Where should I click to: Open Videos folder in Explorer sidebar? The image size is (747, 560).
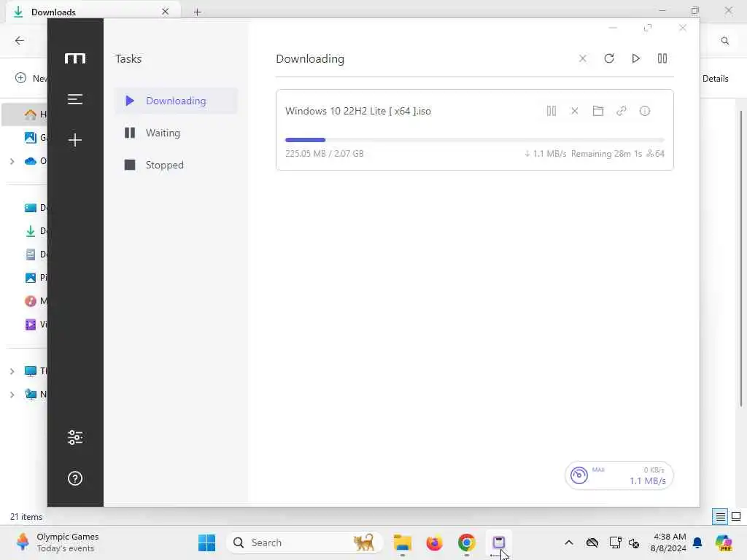35,324
